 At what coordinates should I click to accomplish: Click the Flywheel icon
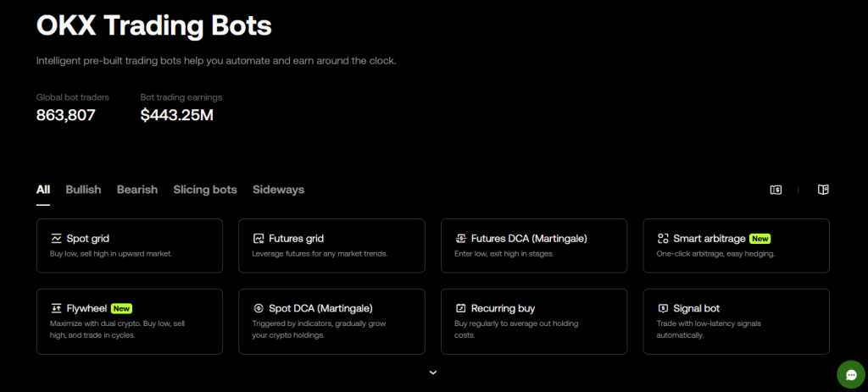pyautogui.click(x=56, y=308)
